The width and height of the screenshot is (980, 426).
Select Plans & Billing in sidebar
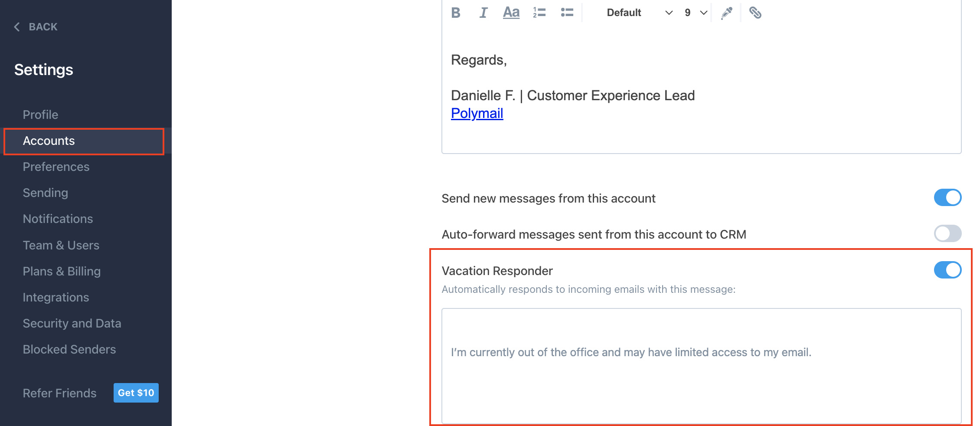62,271
